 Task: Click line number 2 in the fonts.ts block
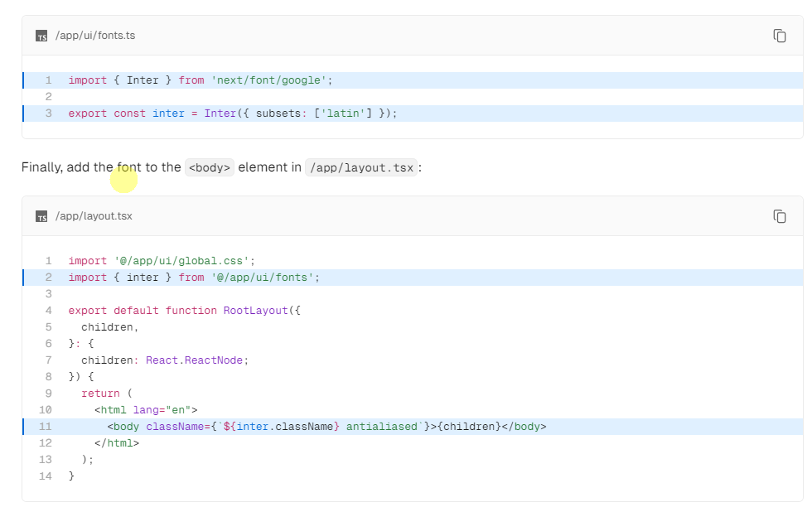pos(49,97)
